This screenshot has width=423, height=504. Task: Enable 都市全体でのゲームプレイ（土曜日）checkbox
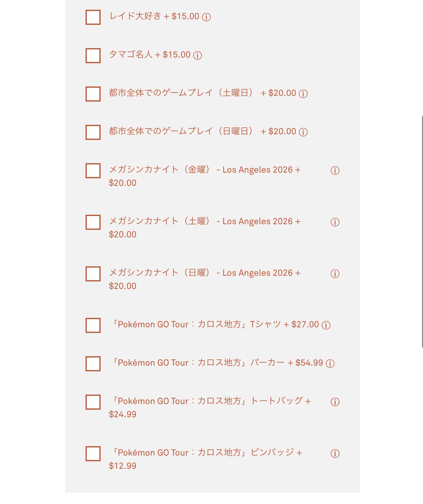93,94
